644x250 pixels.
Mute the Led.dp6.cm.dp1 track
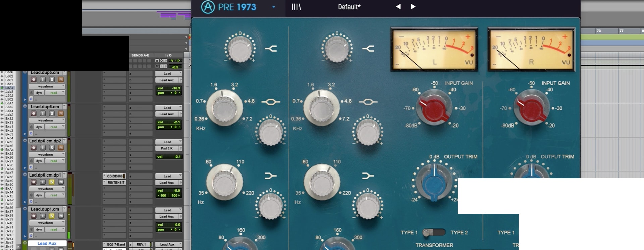pyautogui.click(x=61, y=182)
